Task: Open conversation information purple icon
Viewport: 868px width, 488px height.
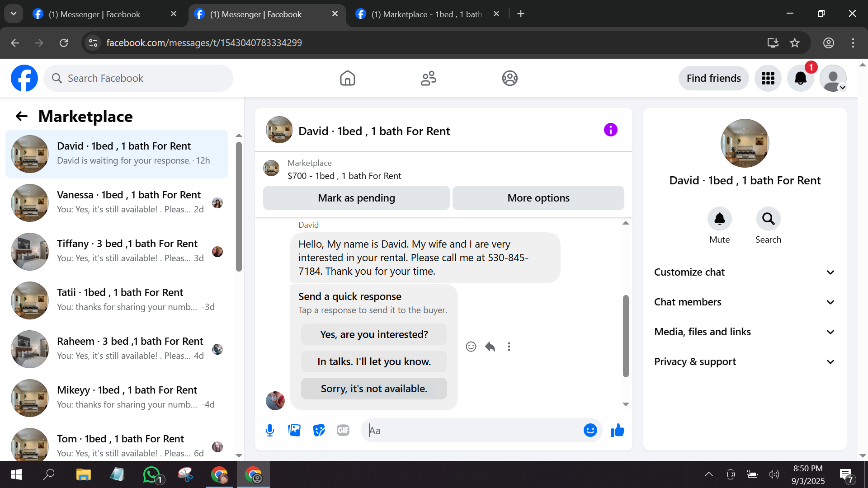Action: click(x=610, y=130)
